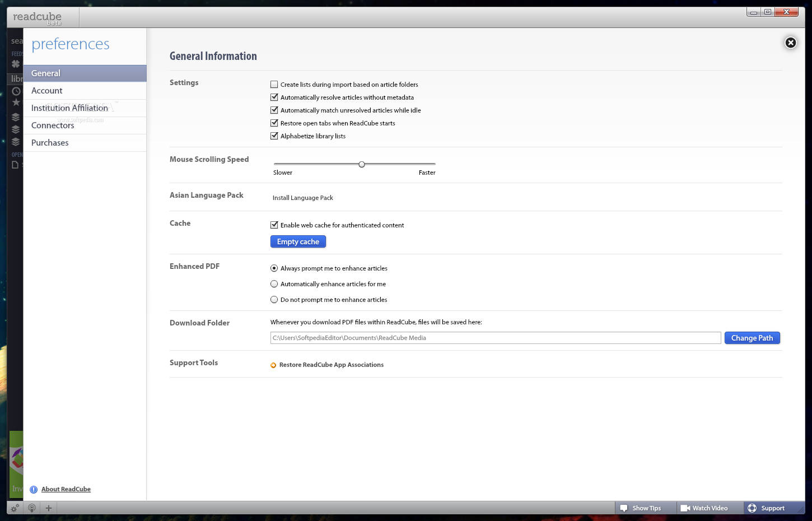Click the document page icon under Open
The height and width of the screenshot is (521, 812).
click(x=15, y=165)
